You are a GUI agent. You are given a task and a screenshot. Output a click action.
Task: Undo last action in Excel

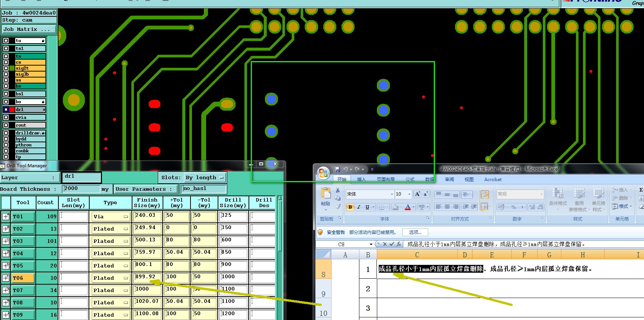click(345, 169)
